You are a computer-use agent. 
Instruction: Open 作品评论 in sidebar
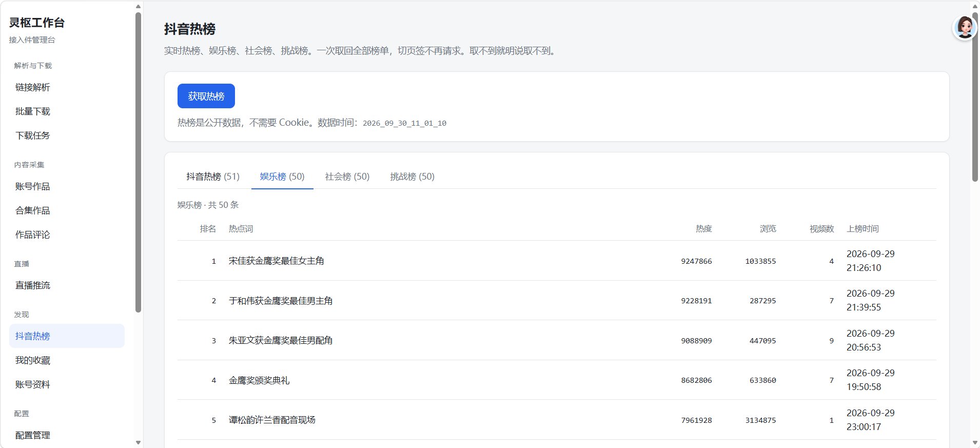(x=67, y=235)
